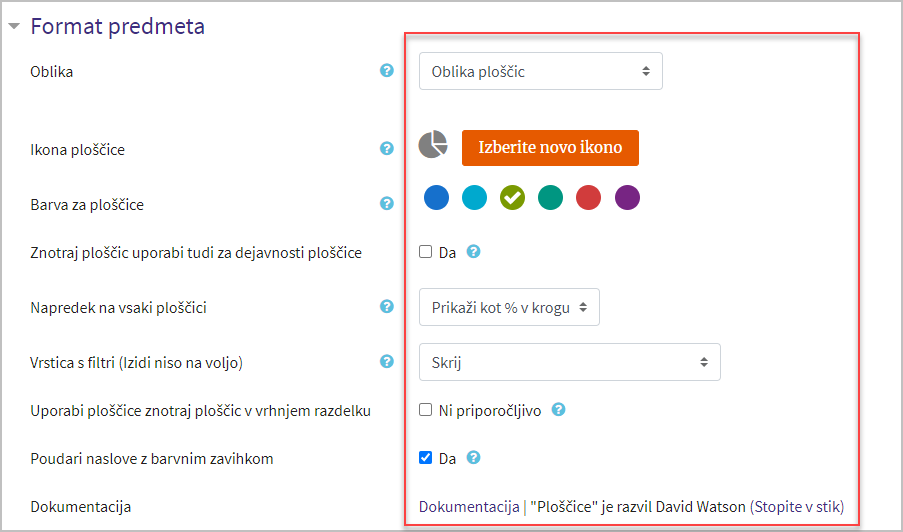The height and width of the screenshot is (532, 903).
Task: Open Prikaži kot % v krogu dropdown
Action: pyautogui.click(x=509, y=307)
